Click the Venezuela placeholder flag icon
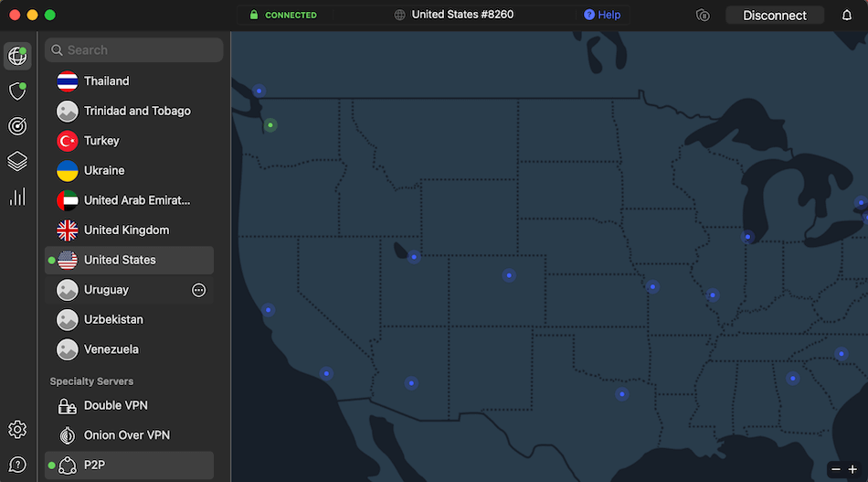 (67, 349)
